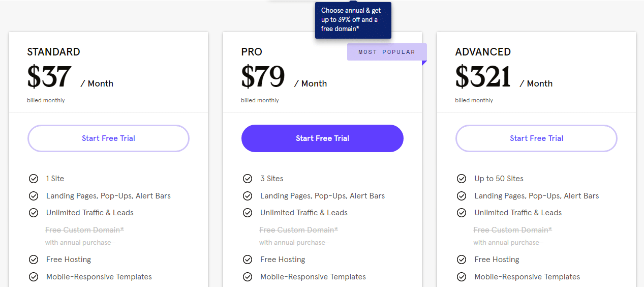Screen dimensions: 644x287
Task: Click Standard's Landing Pages, Pop-Ups checkmark icon
Action: point(34,196)
